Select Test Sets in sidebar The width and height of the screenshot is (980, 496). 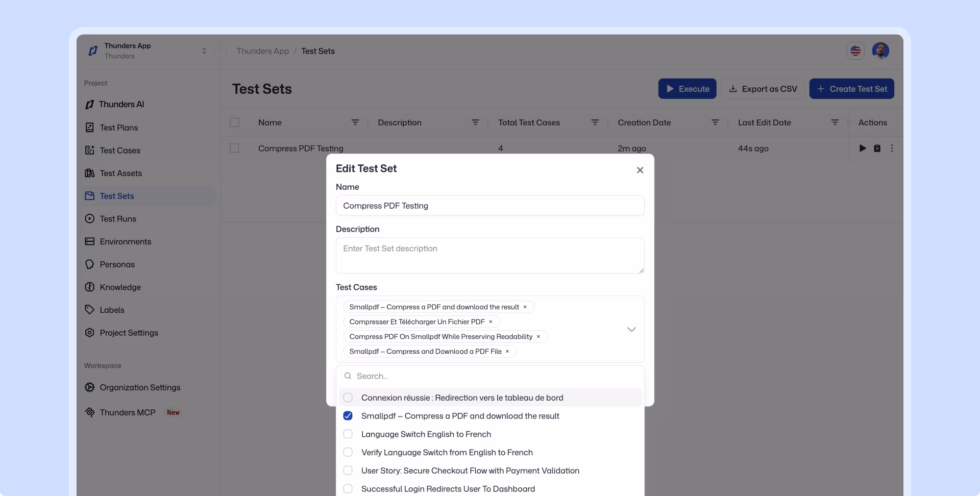tap(148, 196)
